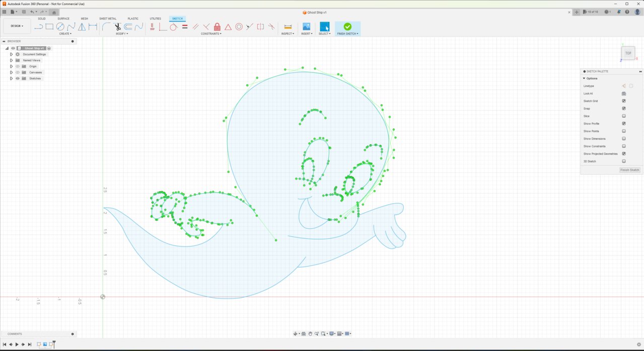Screen dimensions: 644x351
Task: Toggle the Snap checkbox
Action: point(624,109)
